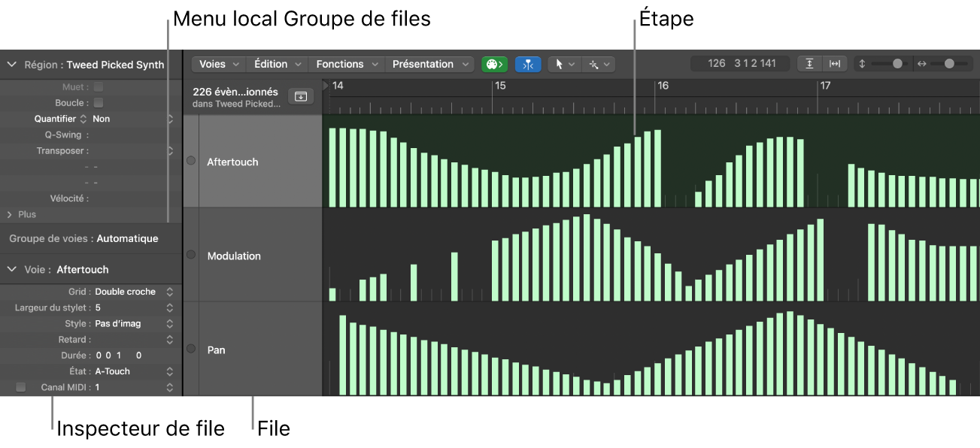Screen dimensions: 980x448
Task: Click the horizontal auto-zoom button
Action: click(x=835, y=65)
